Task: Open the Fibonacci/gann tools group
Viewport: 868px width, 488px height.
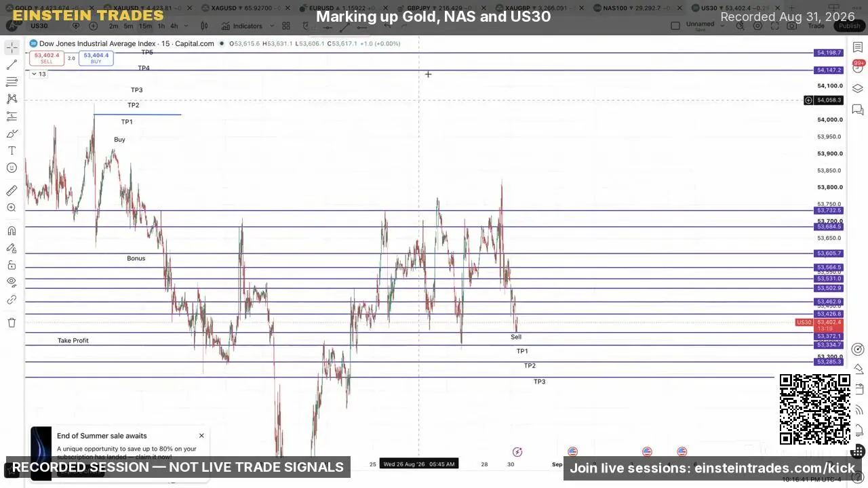Action: point(12,81)
